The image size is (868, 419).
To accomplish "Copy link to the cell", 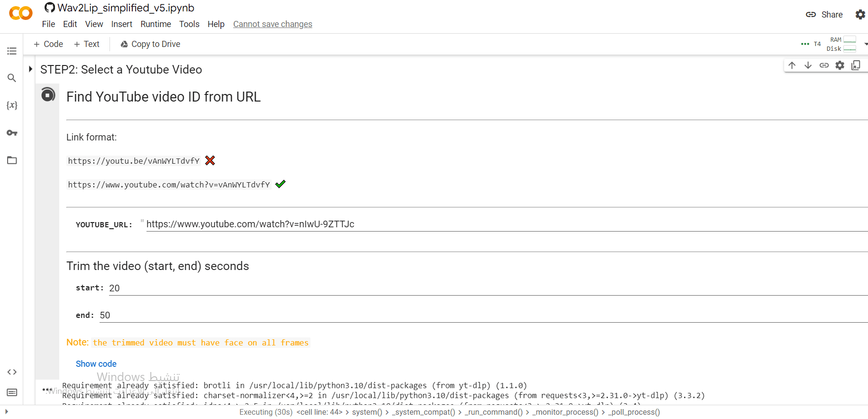I will [x=824, y=65].
